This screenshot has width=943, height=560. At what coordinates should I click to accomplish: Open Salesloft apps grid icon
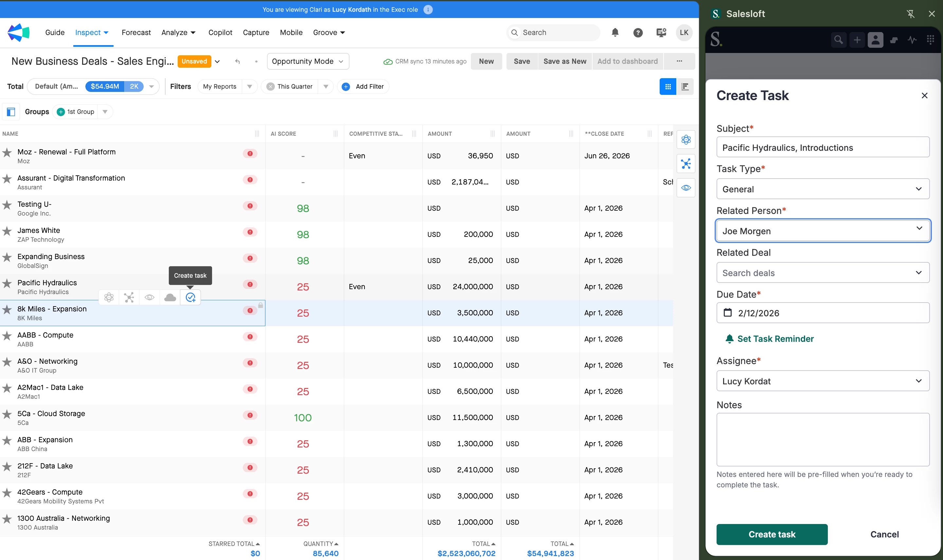(930, 40)
